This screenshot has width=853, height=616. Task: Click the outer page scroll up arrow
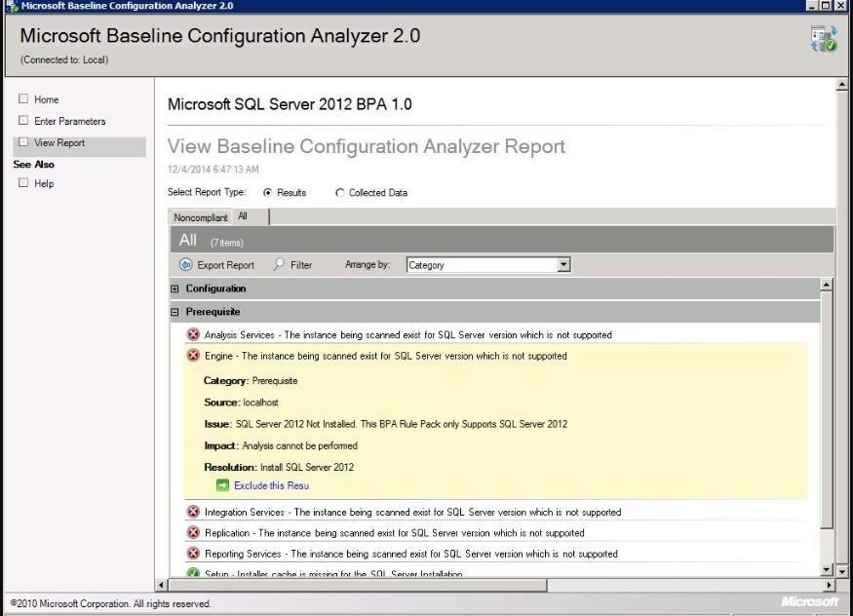tap(841, 84)
